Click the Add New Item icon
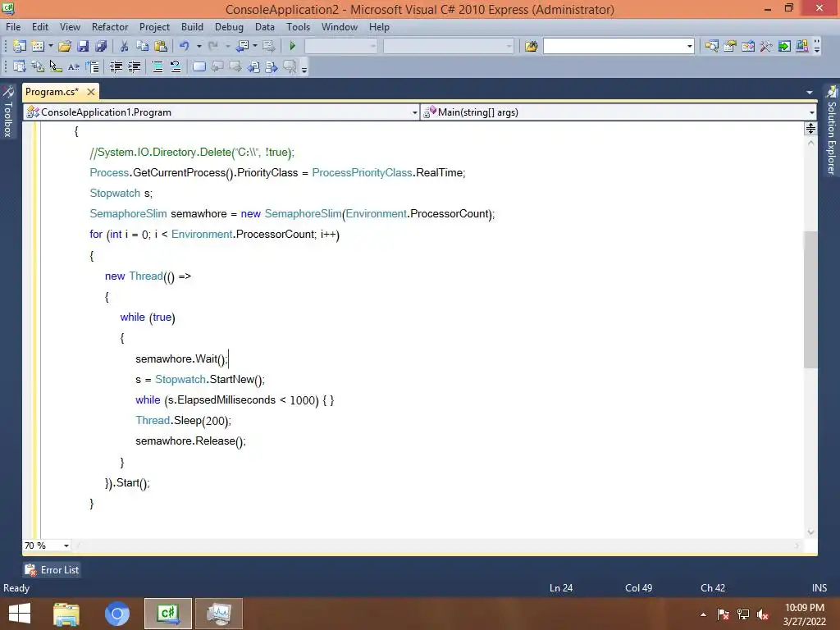 [x=38, y=46]
